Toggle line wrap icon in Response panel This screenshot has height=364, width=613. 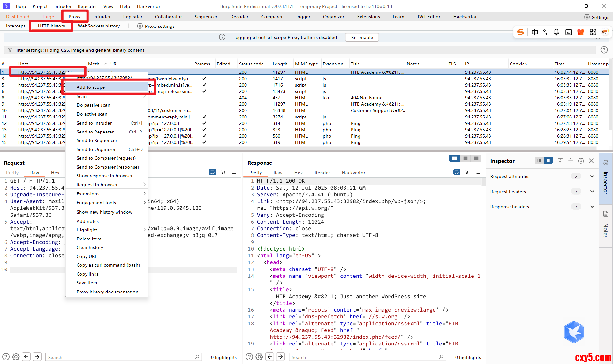pos(457,172)
